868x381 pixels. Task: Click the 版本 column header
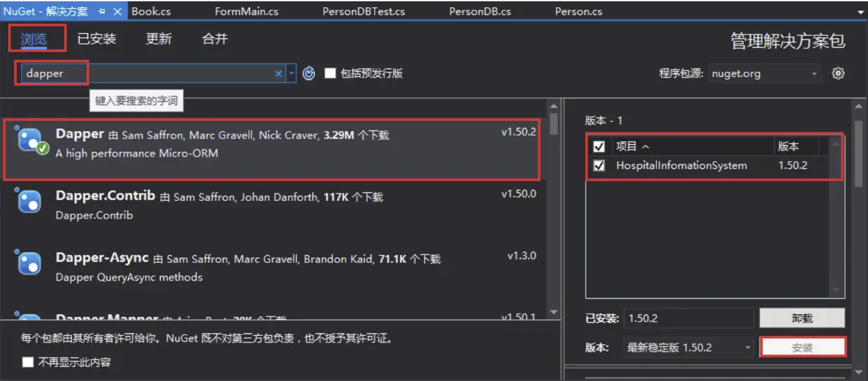point(788,146)
